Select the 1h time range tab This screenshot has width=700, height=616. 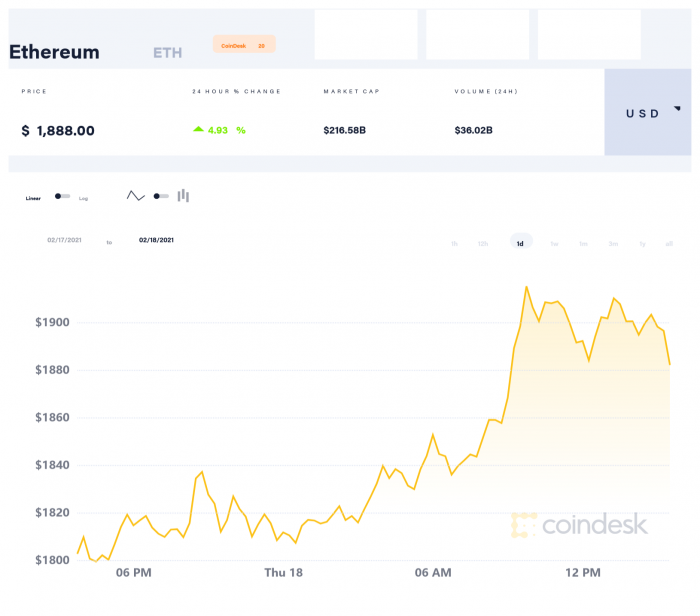(x=455, y=243)
